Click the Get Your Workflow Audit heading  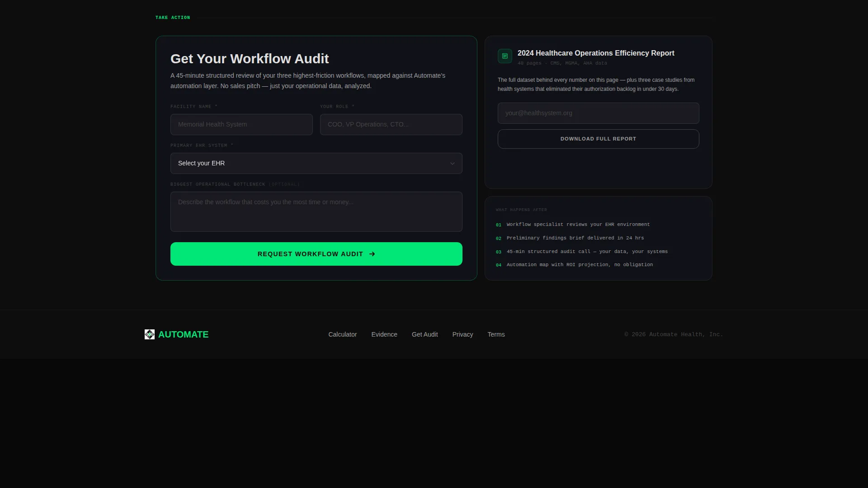(x=250, y=59)
